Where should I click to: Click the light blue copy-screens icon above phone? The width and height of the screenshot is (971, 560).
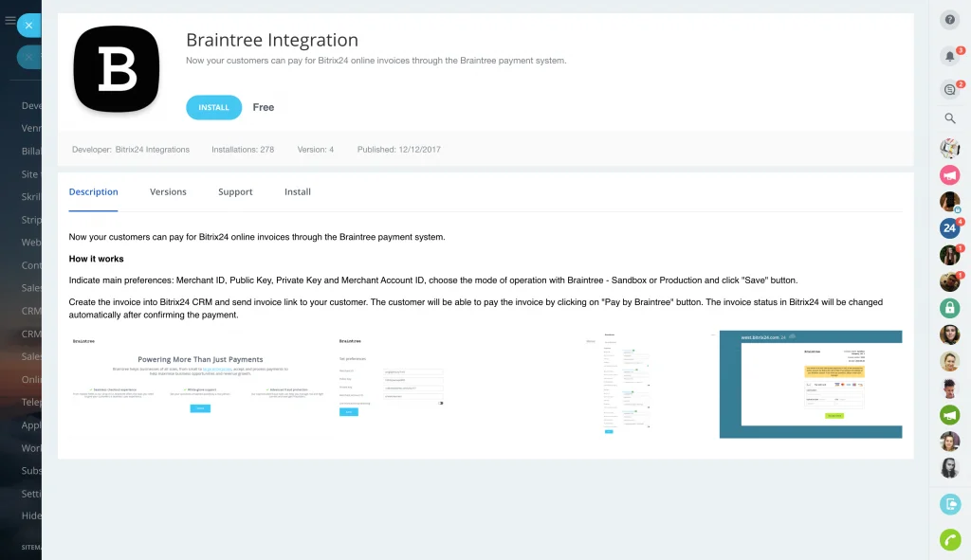pos(950,504)
